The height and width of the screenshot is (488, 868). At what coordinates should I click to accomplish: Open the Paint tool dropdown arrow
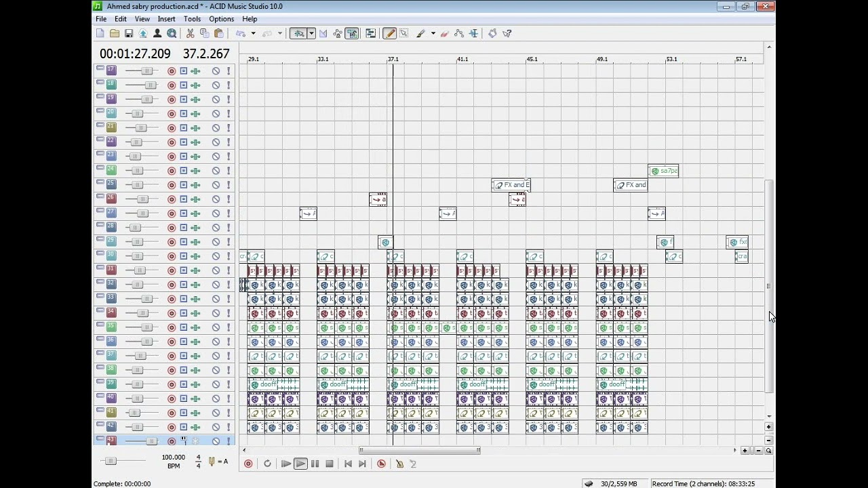433,33
